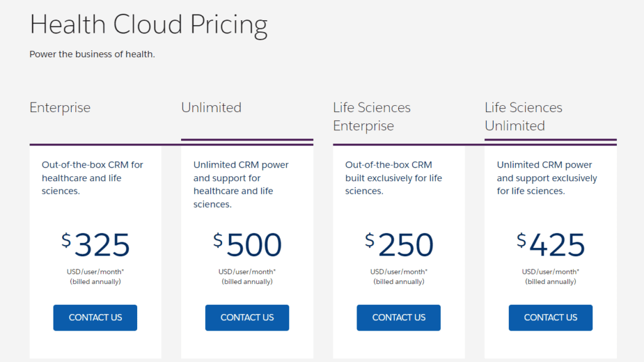
Task: Click the billed annually note under $325
Action: click(x=96, y=281)
